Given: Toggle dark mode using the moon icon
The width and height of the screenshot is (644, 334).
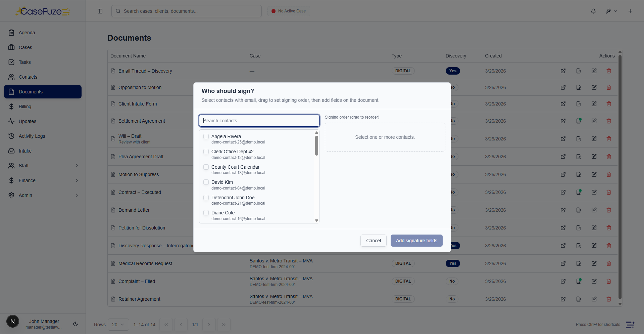Looking at the screenshot, I should (x=75, y=324).
